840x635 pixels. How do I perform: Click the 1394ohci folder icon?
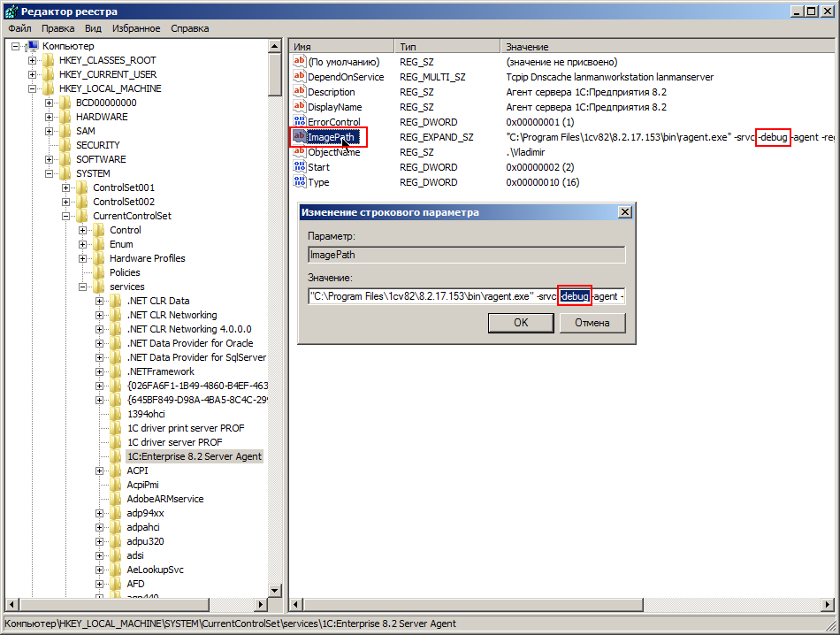point(116,414)
